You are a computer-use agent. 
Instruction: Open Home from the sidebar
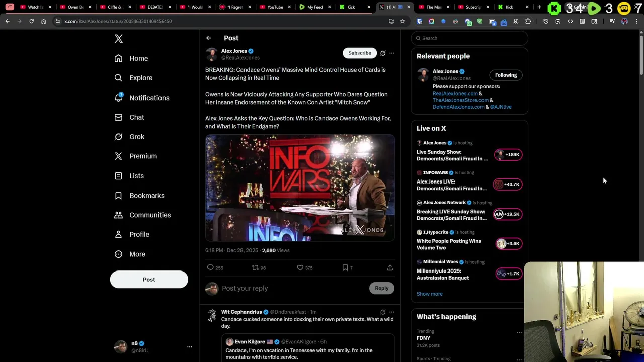131,58
